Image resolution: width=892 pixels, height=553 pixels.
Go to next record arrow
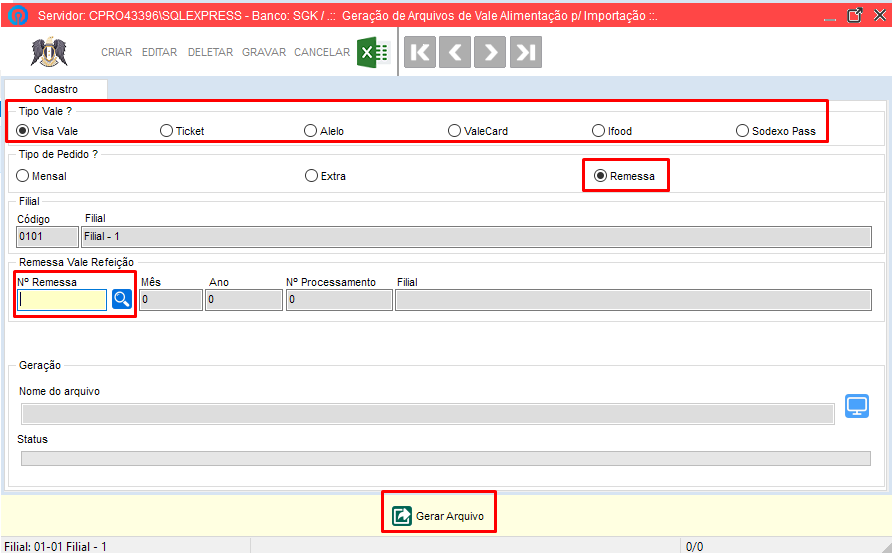490,52
